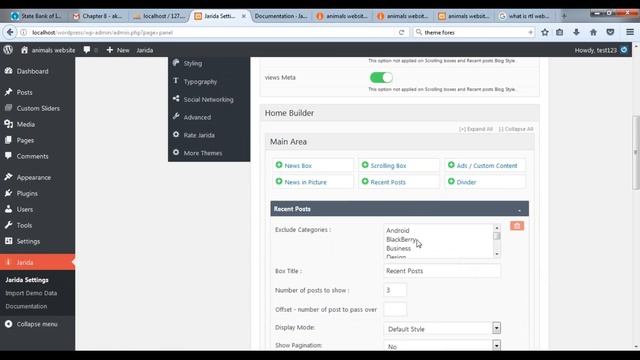The width and height of the screenshot is (640, 360).
Task: Click the Number of posts to show field
Action: coord(395,290)
